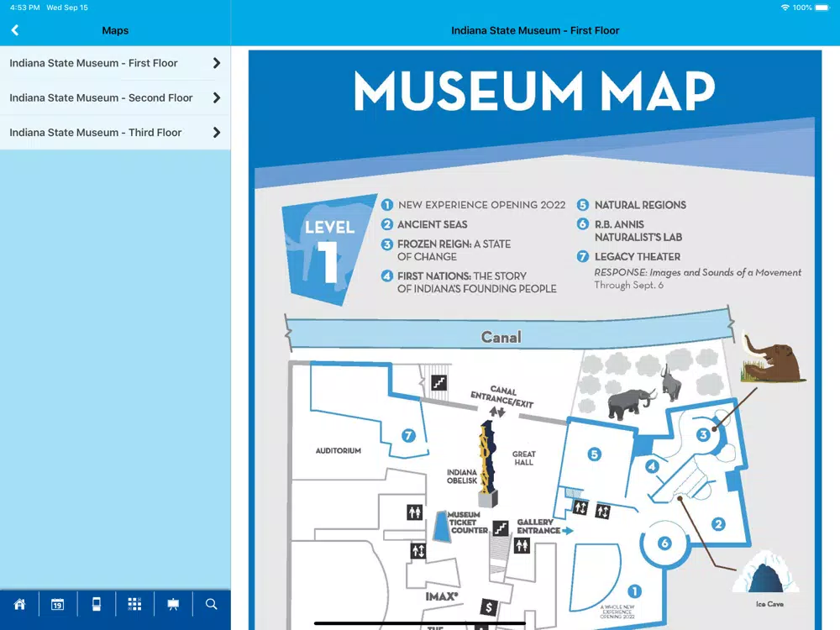Screen dimensions: 840x630
Task: Expand Third Floor row chevron
Action: click(x=217, y=133)
